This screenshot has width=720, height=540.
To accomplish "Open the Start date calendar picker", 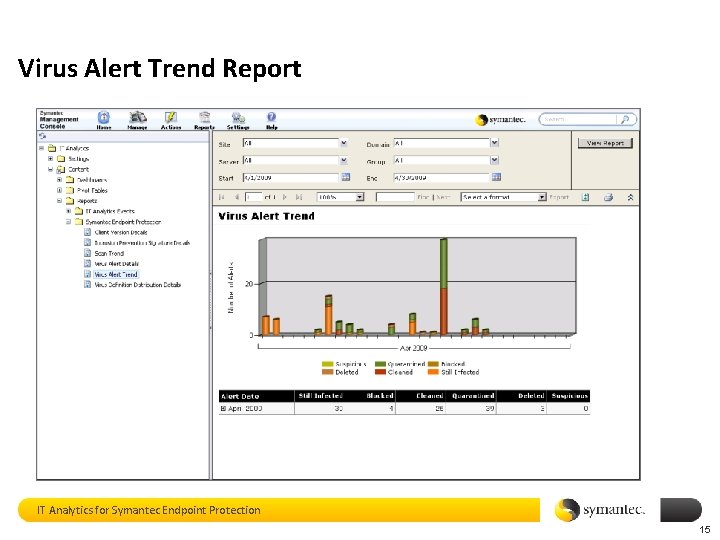I will click(346, 177).
